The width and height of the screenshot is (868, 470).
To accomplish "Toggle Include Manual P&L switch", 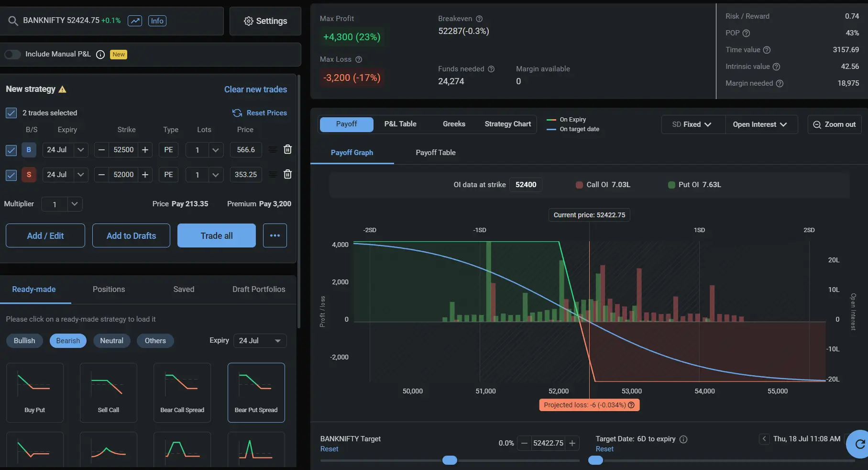I will pos(12,54).
